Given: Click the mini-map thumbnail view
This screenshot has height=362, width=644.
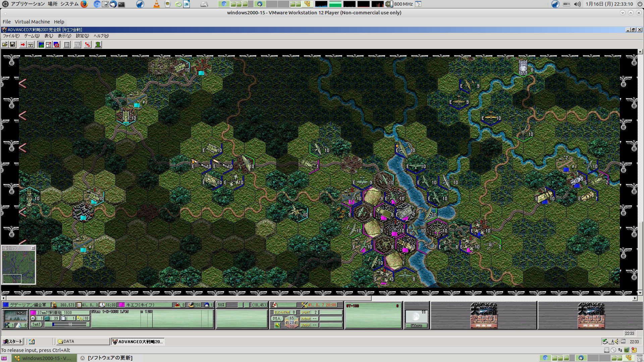Looking at the screenshot, I should tap(19, 267).
